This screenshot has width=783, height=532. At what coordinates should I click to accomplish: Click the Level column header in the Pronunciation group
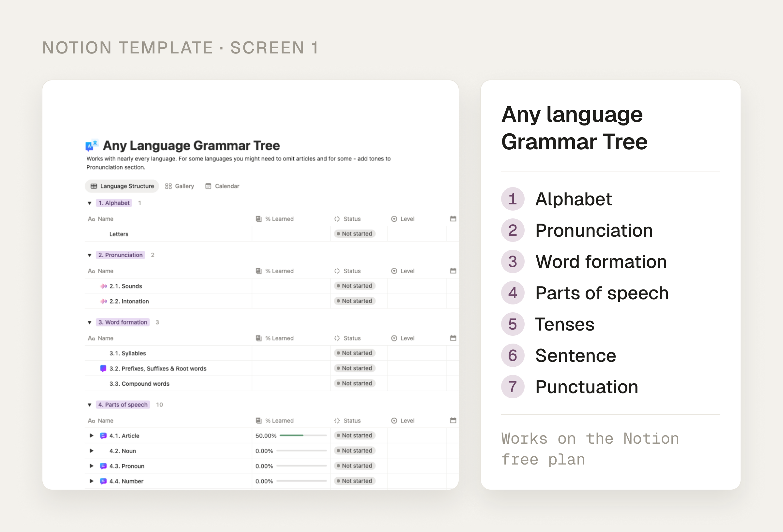click(x=403, y=271)
